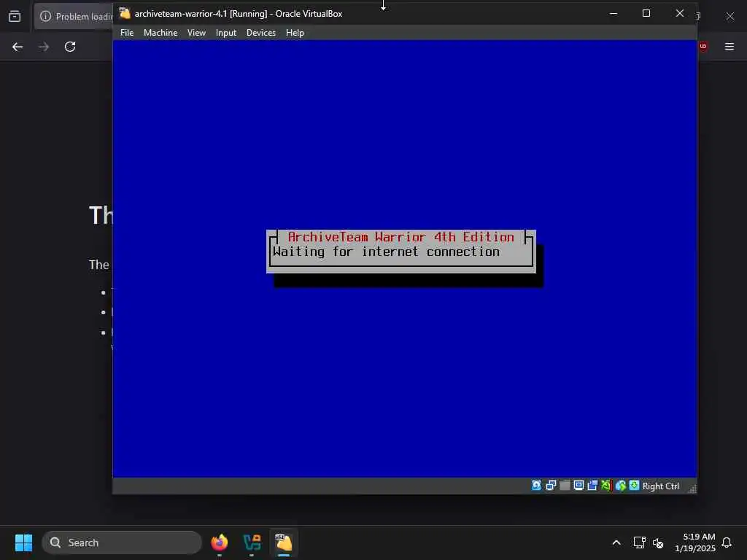
Task: Close the VirtualBox VM window
Action: (x=680, y=13)
